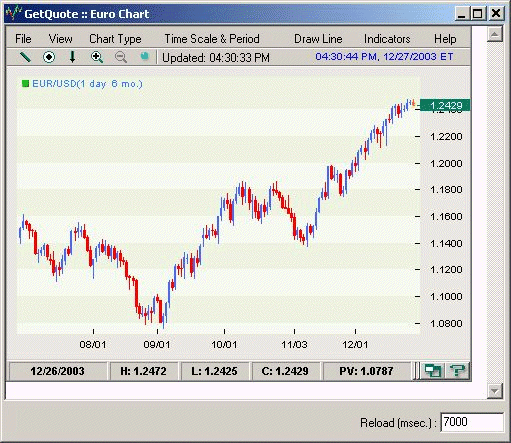Expand the Indicators menu
The width and height of the screenshot is (511, 443).
point(387,39)
